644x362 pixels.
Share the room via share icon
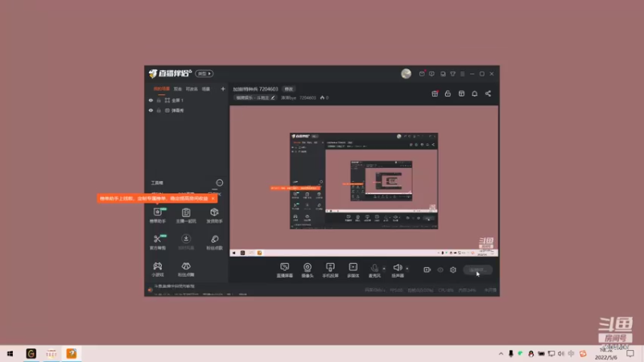click(488, 93)
